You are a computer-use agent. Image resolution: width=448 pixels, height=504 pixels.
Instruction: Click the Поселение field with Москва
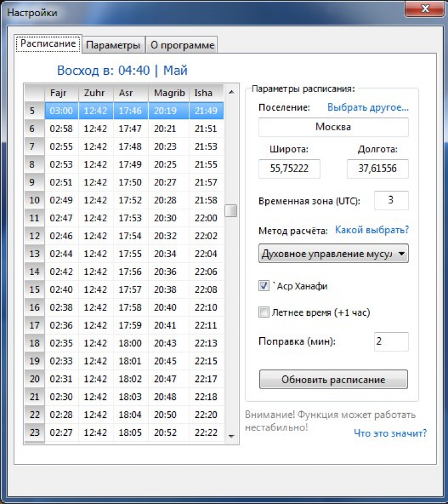point(333,127)
